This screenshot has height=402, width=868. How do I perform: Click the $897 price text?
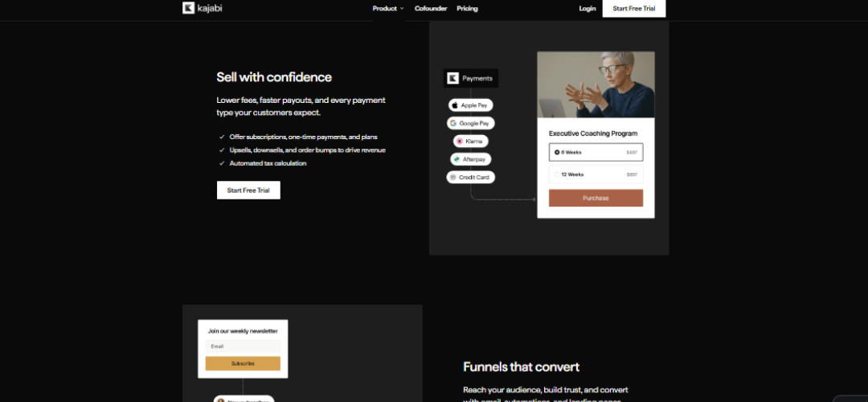(632, 174)
